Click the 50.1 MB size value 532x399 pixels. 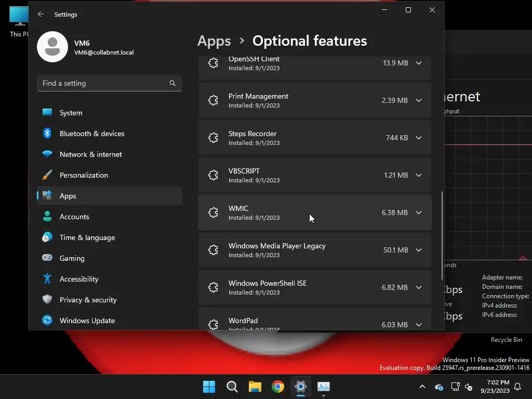click(x=395, y=250)
